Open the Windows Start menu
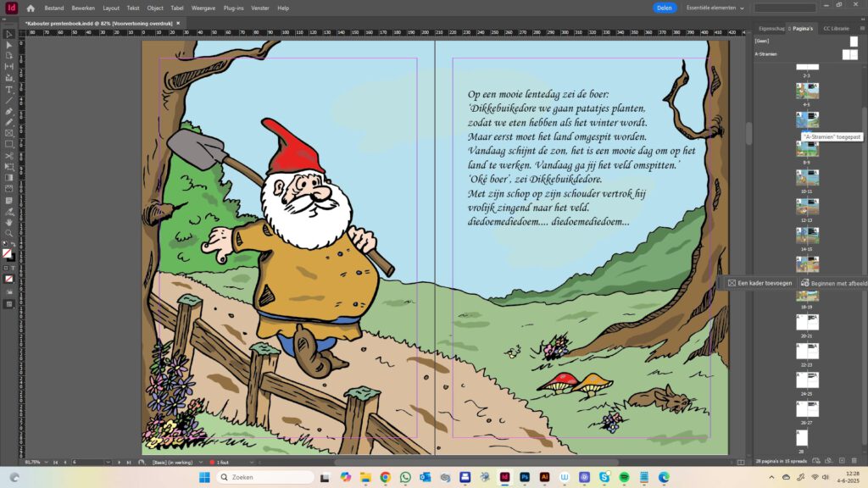Screen dimensions: 868x488 point(204,478)
